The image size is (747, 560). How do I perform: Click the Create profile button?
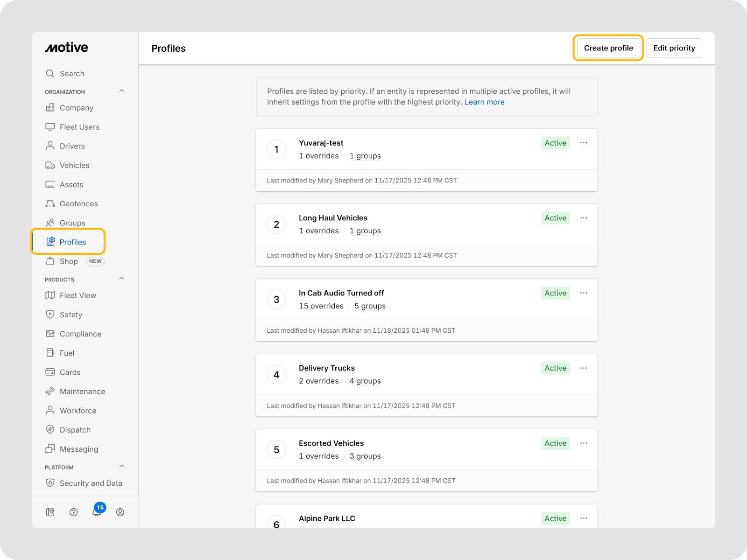click(x=608, y=48)
